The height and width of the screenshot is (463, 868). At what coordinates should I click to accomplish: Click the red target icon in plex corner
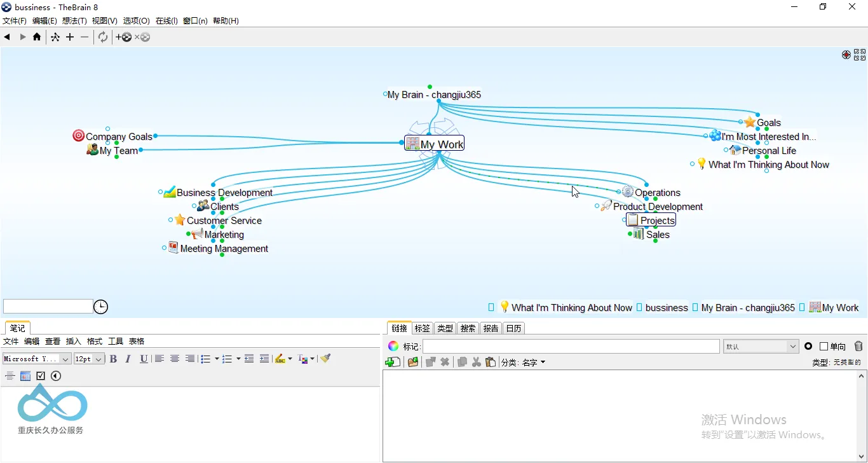[x=846, y=55]
